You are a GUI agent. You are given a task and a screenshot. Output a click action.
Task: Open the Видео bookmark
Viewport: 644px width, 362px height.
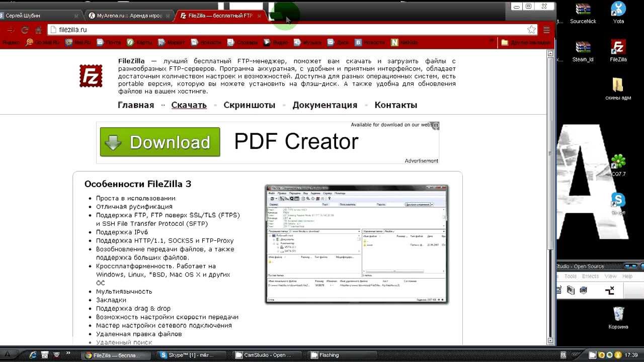pyautogui.click(x=276, y=43)
